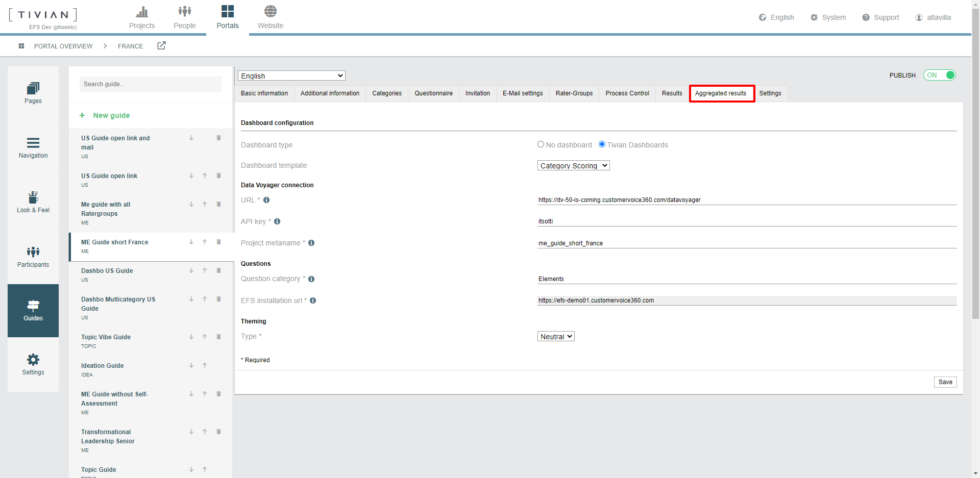Open the Theming Type Neutral dropdown
The image size is (980, 478).
(556, 336)
